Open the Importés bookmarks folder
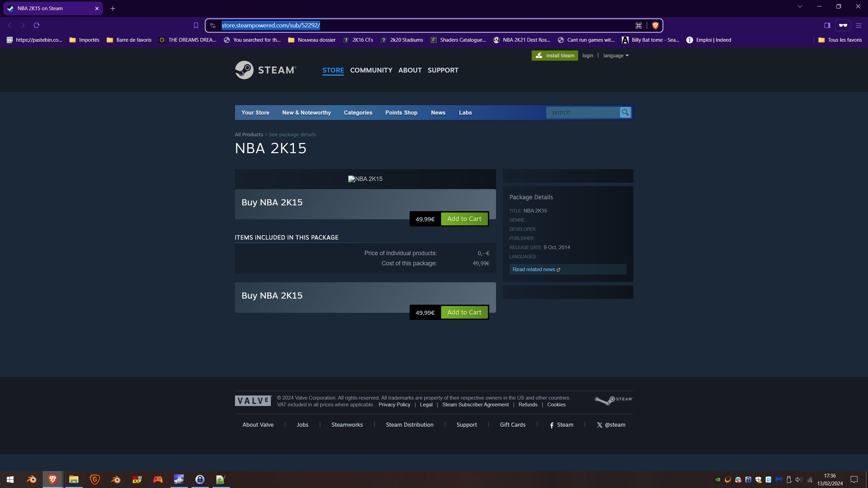The height and width of the screenshot is (488, 868). pos(84,40)
